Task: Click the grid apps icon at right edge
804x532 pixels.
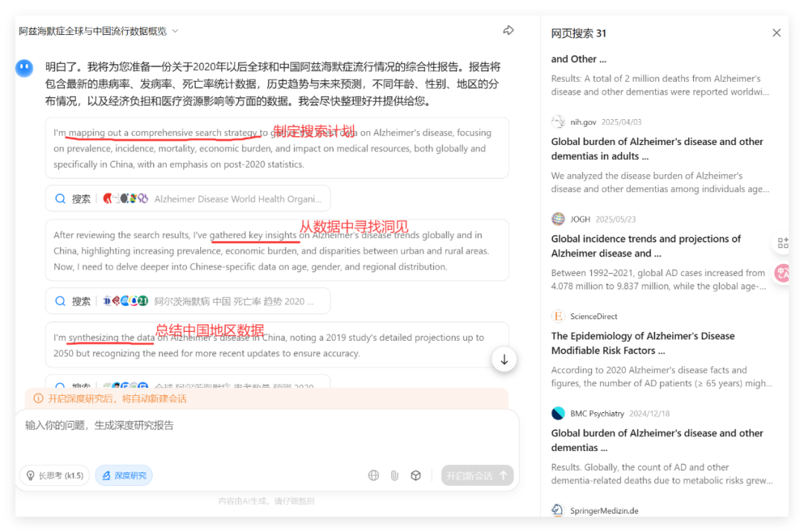Action: 783,243
